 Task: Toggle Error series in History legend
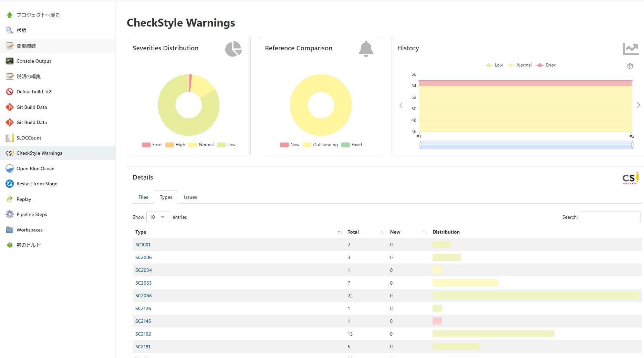coord(546,65)
